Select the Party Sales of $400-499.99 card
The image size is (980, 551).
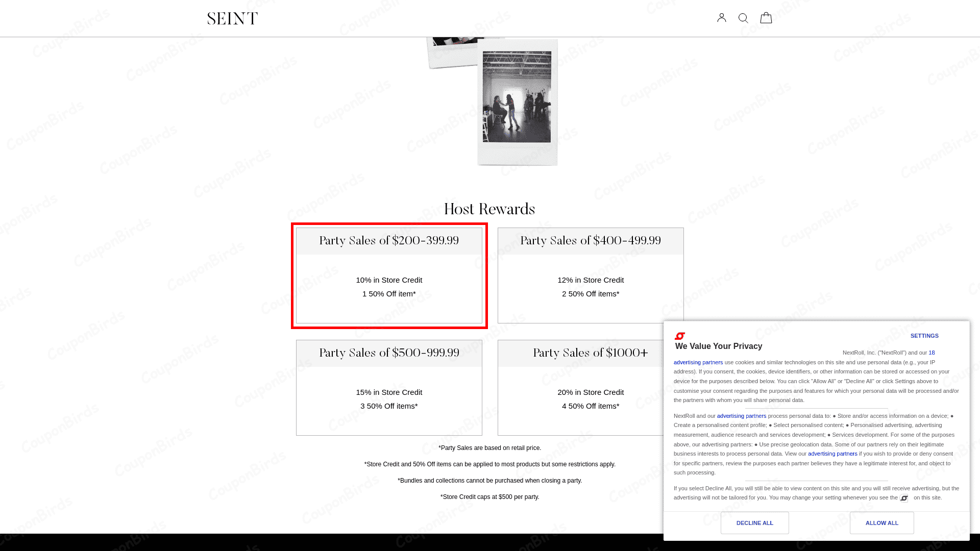[591, 275]
